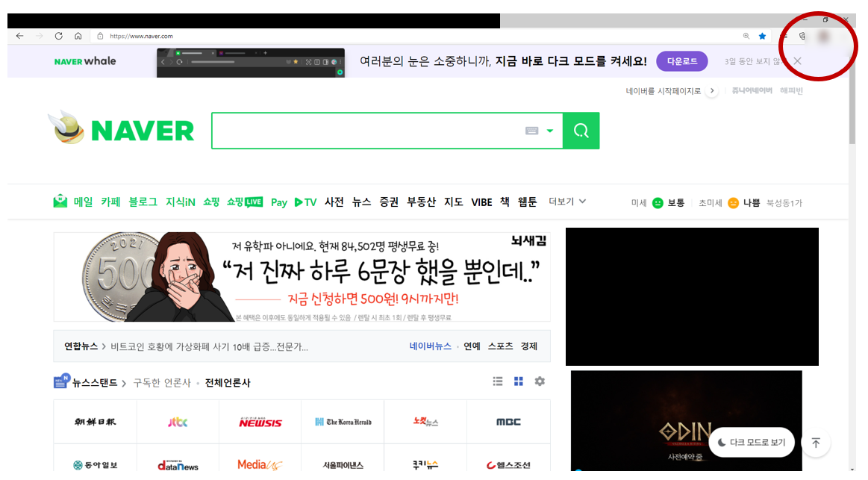Open the 책 menu item
This screenshot has height=480, width=868.
coord(505,202)
